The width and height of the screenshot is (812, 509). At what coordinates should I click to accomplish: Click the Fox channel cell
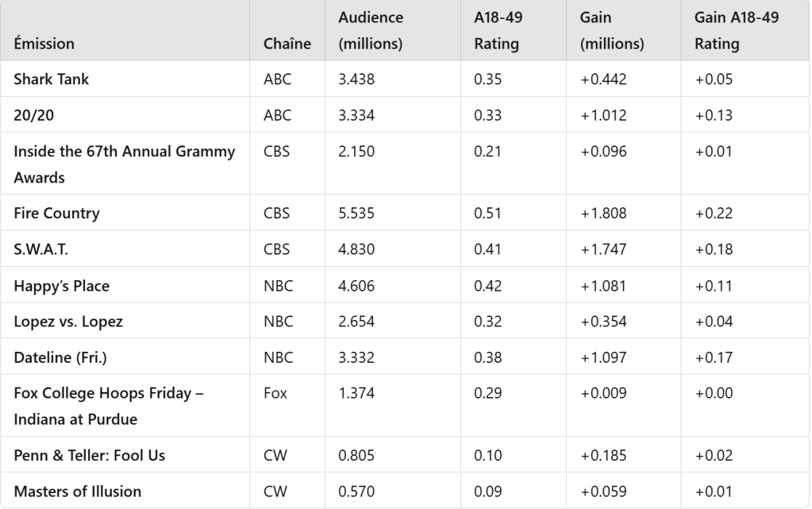(x=275, y=393)
